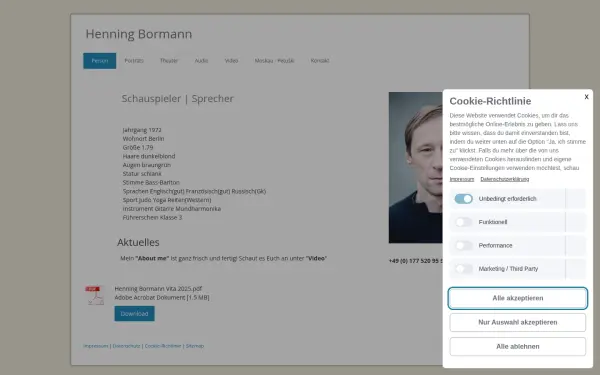Click the Alle ablehnen button
The image size is (600, 375).
(518, 346)
